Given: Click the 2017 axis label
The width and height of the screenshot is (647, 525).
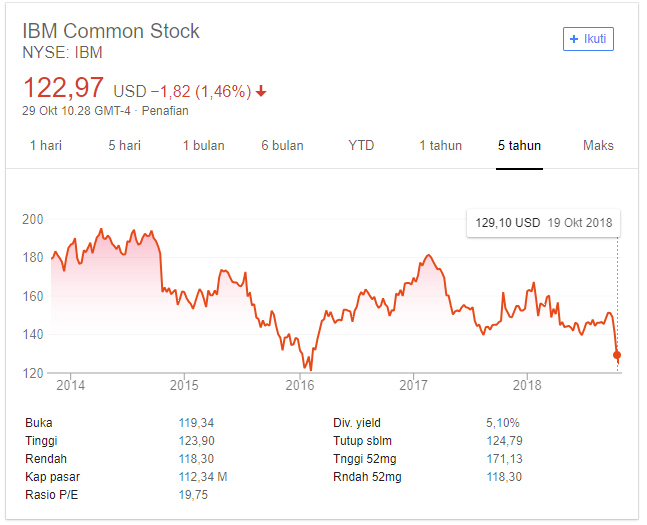Looking at the screenshot, I should pos(414,385).
